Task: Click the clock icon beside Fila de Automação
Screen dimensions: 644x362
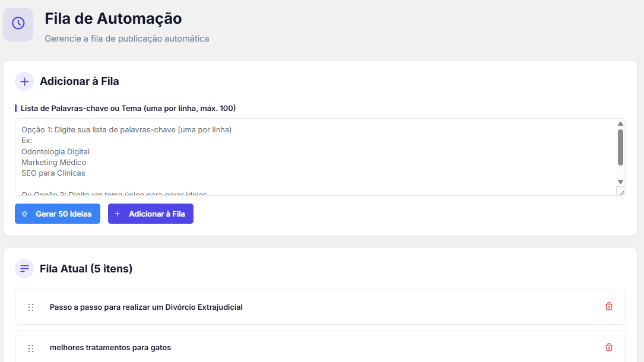Action: point(18,23)
